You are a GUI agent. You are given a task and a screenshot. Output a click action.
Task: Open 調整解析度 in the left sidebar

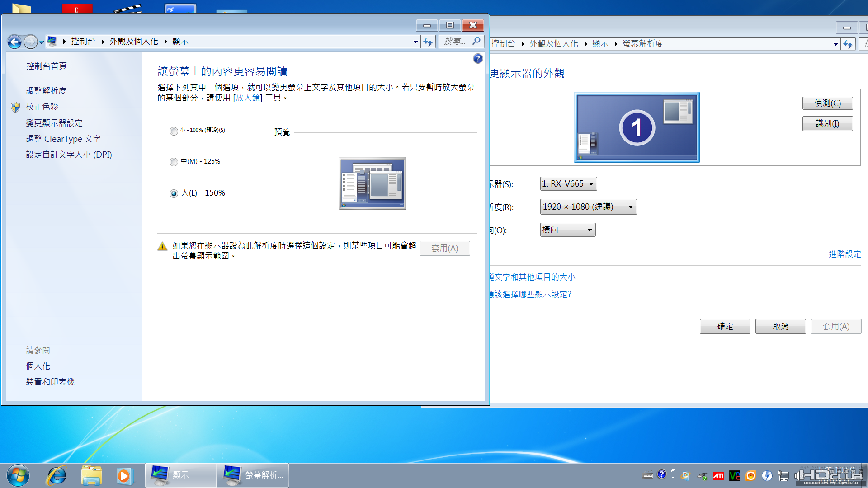pos(46,91)
